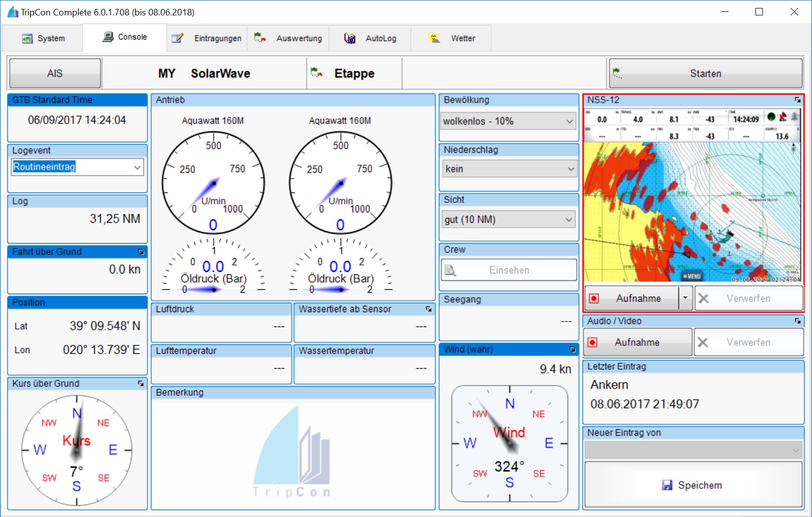Click the NSS-12 chart thumbnail
Image resolution: width=812 pixels, height=517 pixels.
(x=692, y=212)
